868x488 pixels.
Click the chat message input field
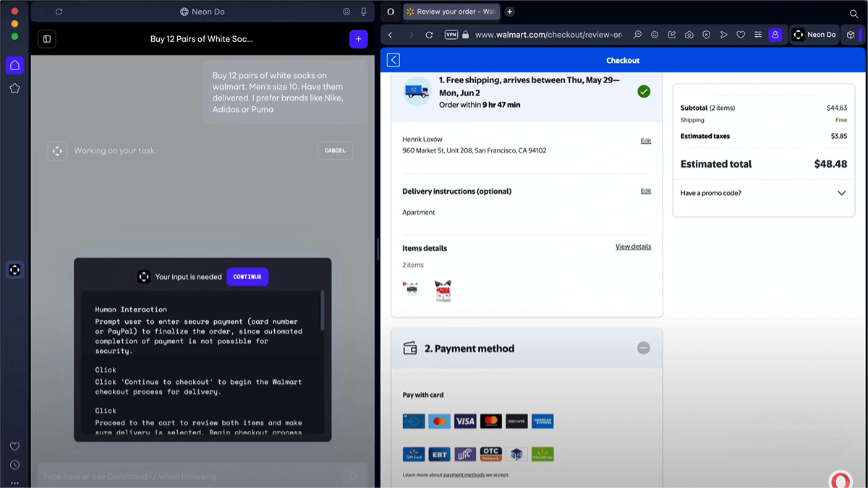[192, 476]
